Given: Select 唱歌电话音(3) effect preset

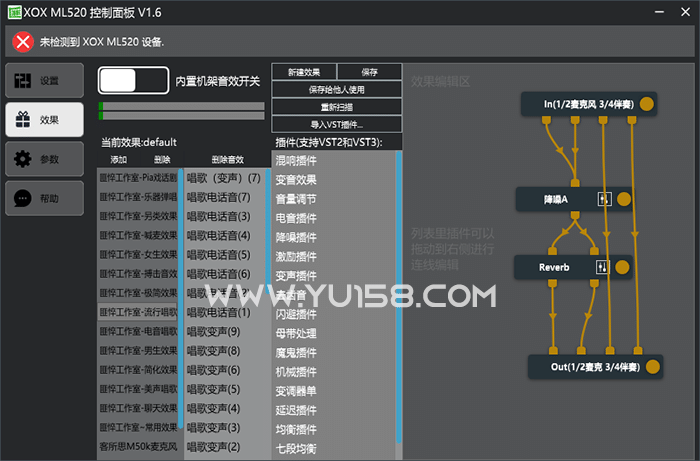Looking at the screenshot, I should [x=225, y=216].
